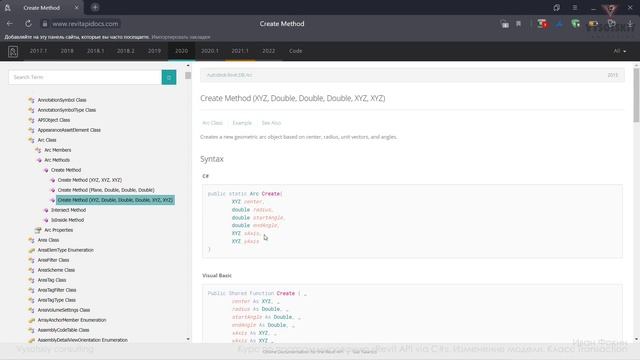The width and height of the screenshot is (640, 360).
Task: Open AnnotationSymbolType Class in the tree
Action: [x=67, y=110]
